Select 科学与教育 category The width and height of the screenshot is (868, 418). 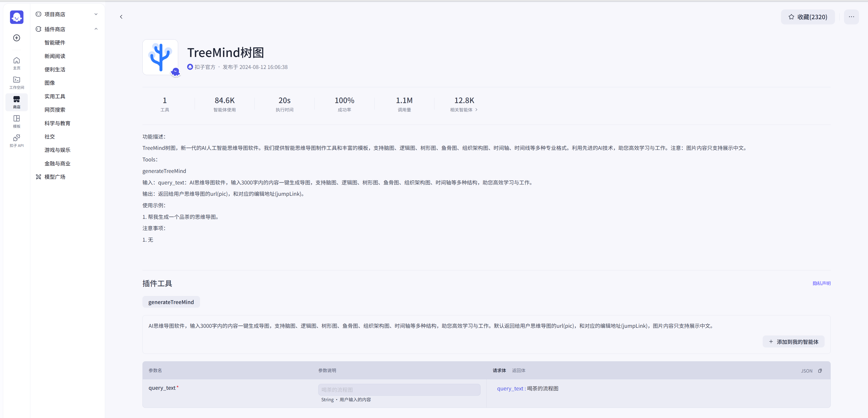point(57,123)
